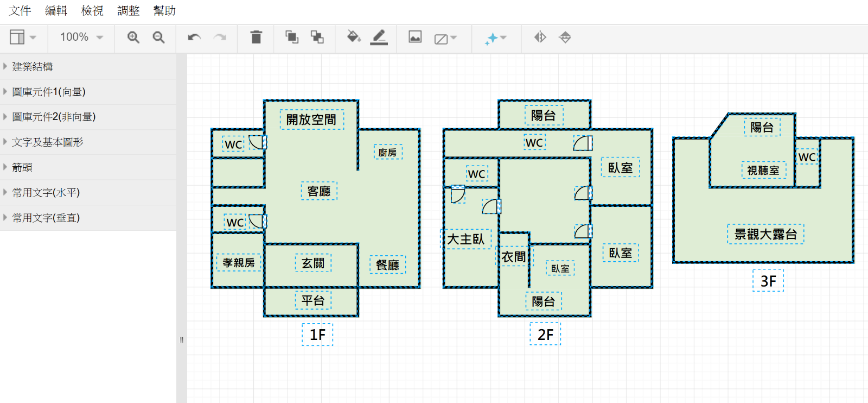Flip selection horizontally
This screenshot has height=403, width=868.
540,37
